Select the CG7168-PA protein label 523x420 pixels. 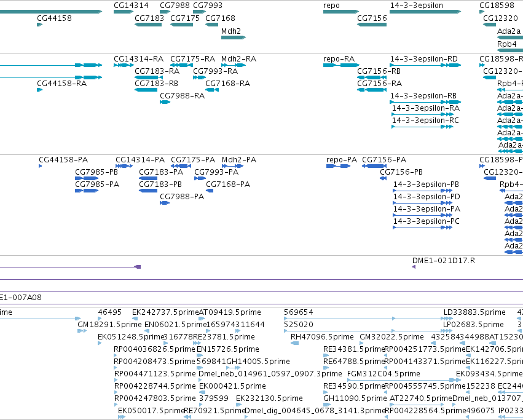[x=228, y=184]
